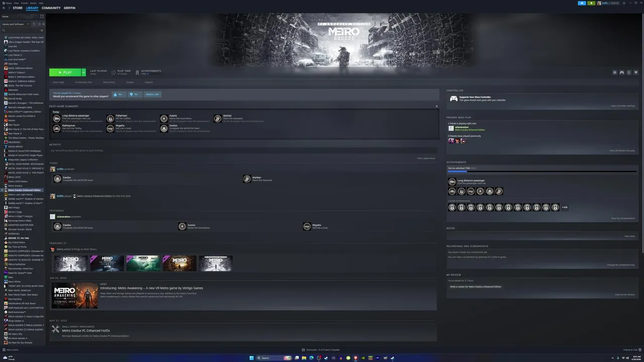Screen dimensions: 644x362
Task: Open Metro Exodus PC Enhanced Hotfix patch note
Action: [x=86, y=331]
